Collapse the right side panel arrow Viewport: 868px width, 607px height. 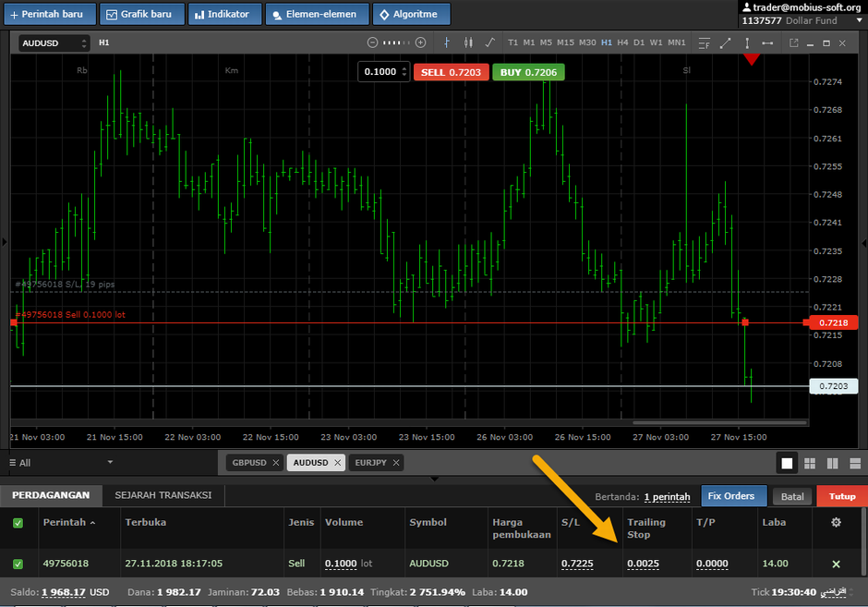point(864,243)
